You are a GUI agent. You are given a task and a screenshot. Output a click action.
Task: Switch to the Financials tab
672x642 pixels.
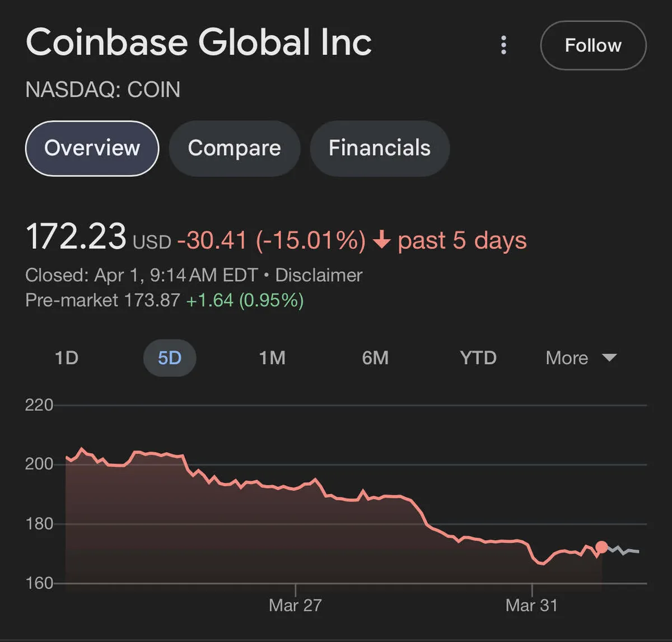[379, 148]
